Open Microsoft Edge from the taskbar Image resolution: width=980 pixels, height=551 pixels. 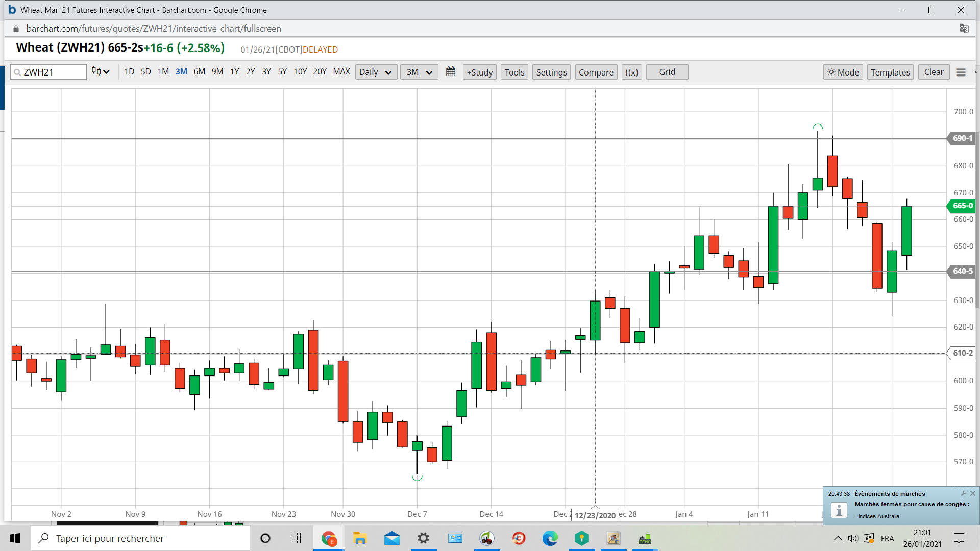coord(550,538)
